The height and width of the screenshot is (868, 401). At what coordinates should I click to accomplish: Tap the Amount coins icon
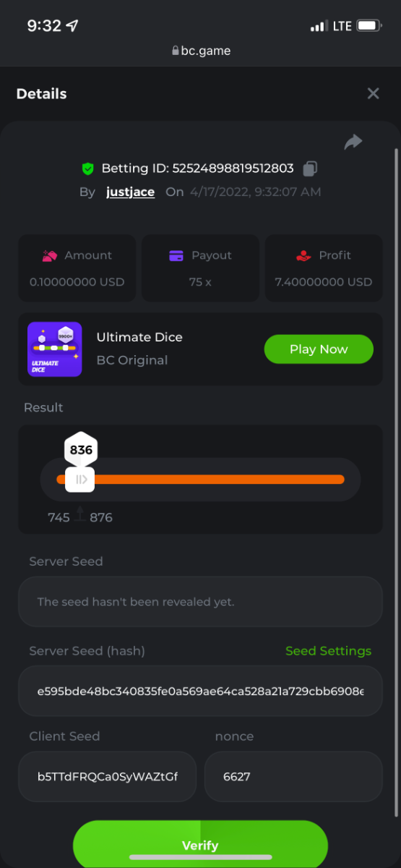[x=50, y=255]
